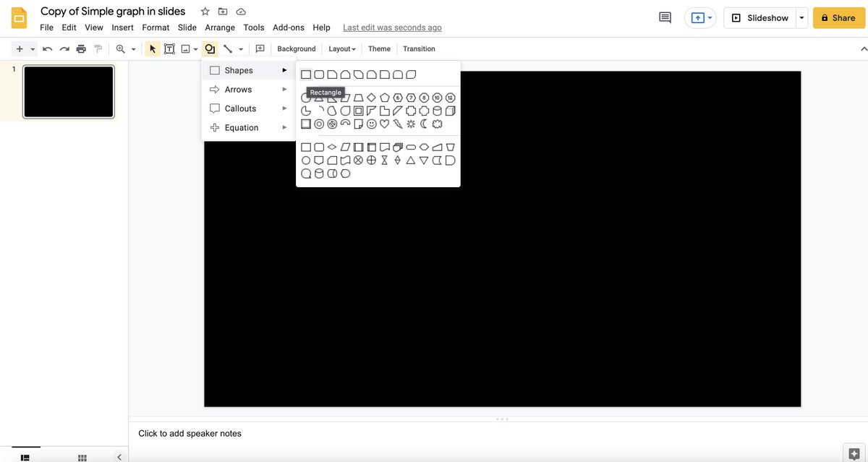Image resolution: width=868 pixels, height=462 pixels.
Task: Choose the Moon shape
Action: point(423,124)
